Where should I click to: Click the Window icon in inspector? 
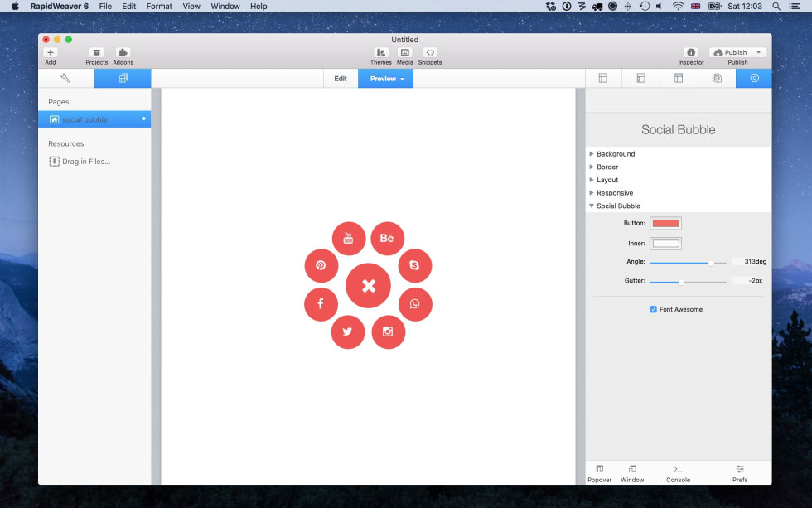(x=632, y=469)
